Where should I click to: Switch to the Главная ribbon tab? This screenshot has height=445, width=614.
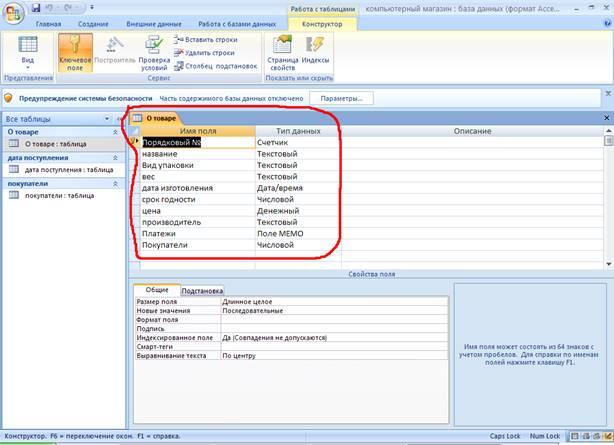point(48,23)
